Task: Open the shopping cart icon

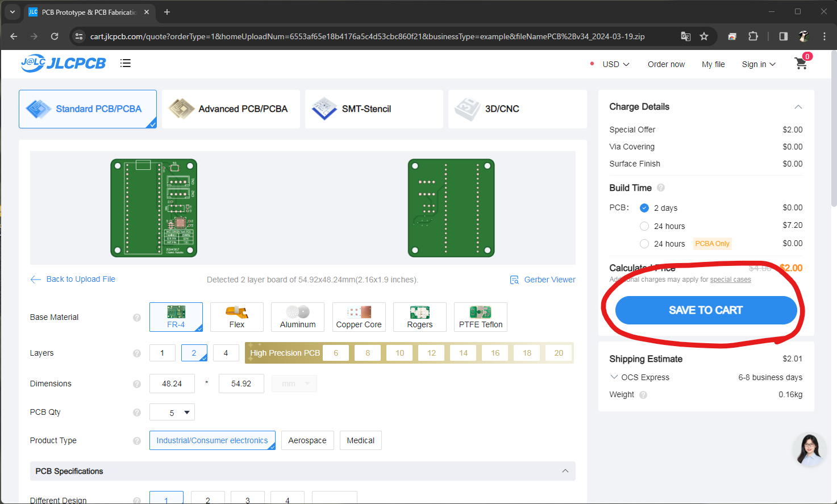Action: coord(801,64)
